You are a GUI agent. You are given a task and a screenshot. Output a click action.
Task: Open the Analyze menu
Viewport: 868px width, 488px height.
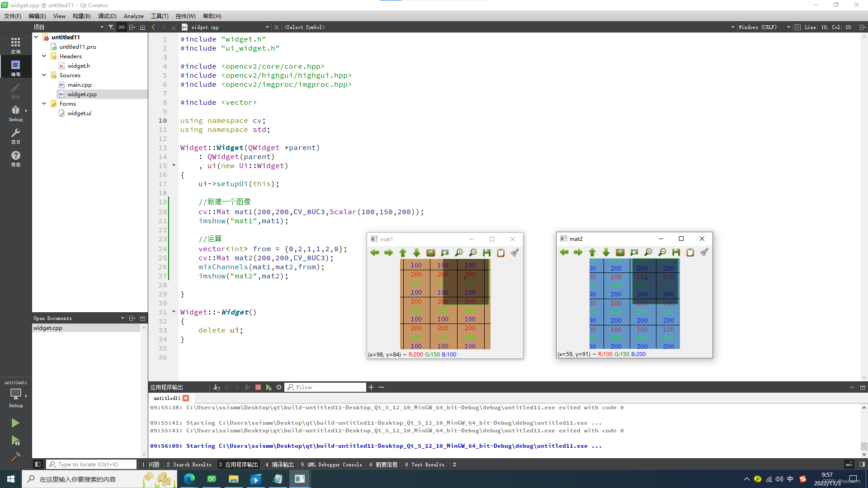click(133, 16)
